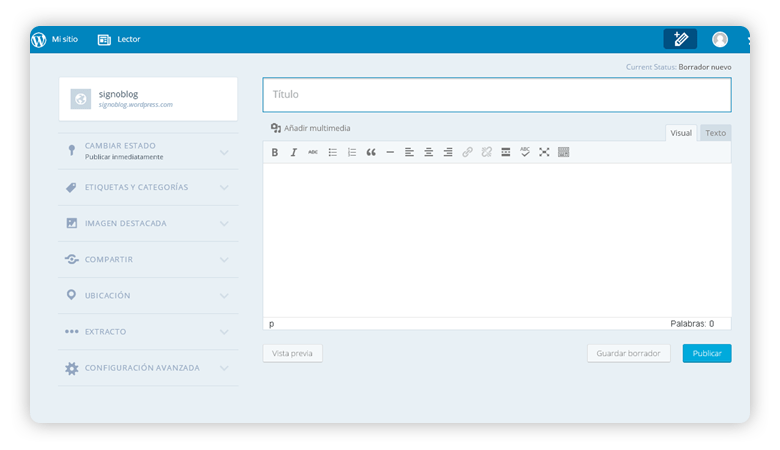The image size is (780, 450).
Task: Toggle bold formatting in editor toolbar
Action: [275, 152]
